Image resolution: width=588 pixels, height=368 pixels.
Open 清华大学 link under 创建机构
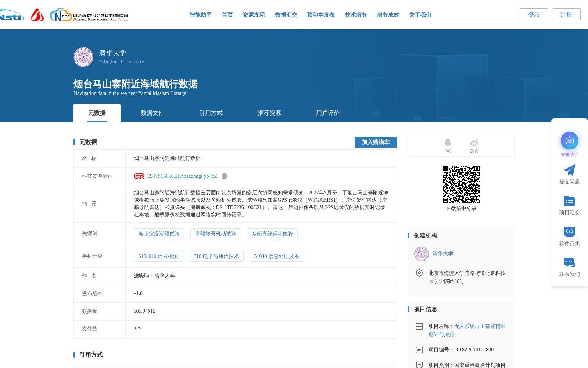click(442, 254)
